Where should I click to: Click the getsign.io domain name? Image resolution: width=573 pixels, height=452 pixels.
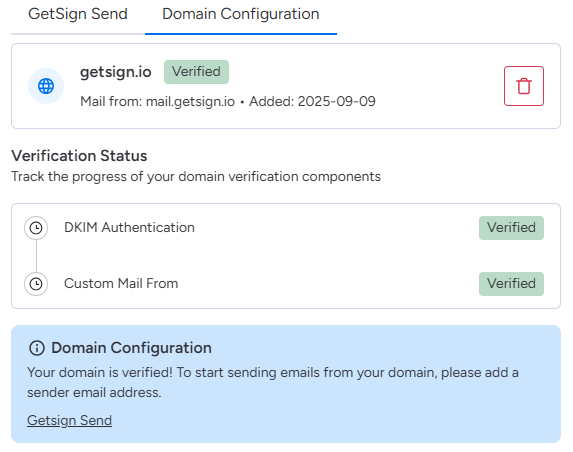point(116,72)
